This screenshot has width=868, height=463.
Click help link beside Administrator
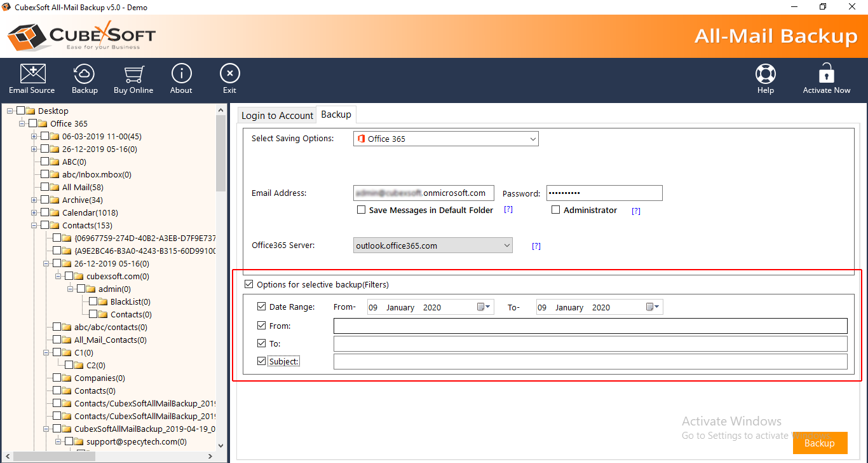(x=635, y=211)
